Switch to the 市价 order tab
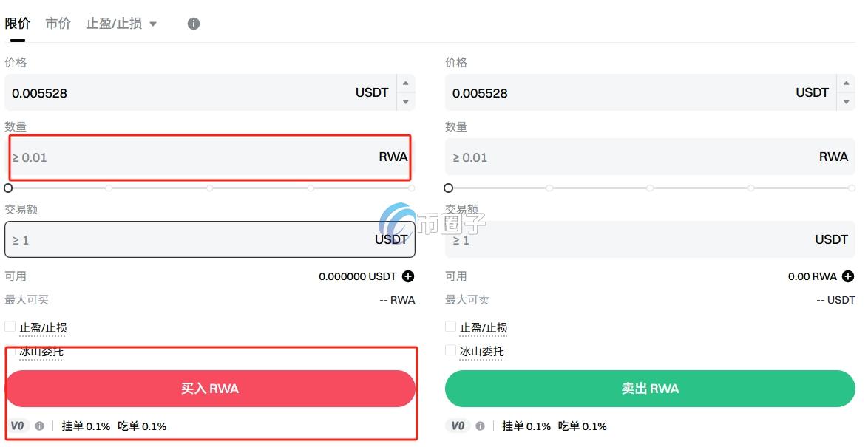Viewport: 868px width, 447px height. pos(58,23)
